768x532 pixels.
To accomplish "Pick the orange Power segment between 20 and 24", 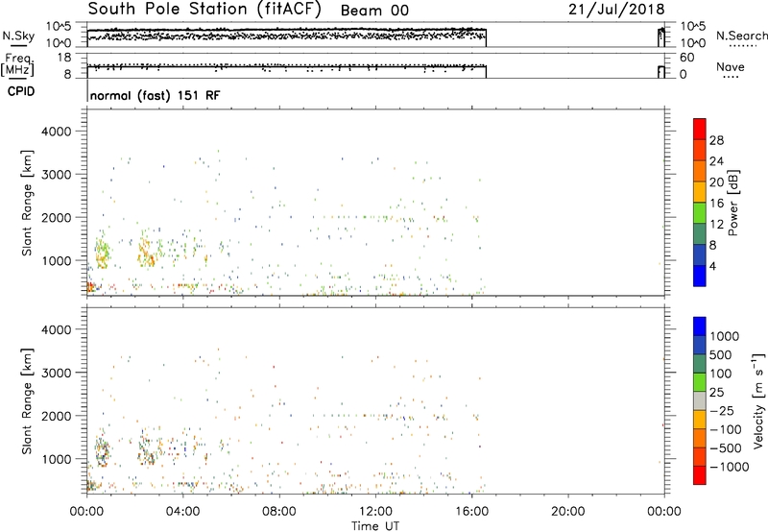I will 700,171.
